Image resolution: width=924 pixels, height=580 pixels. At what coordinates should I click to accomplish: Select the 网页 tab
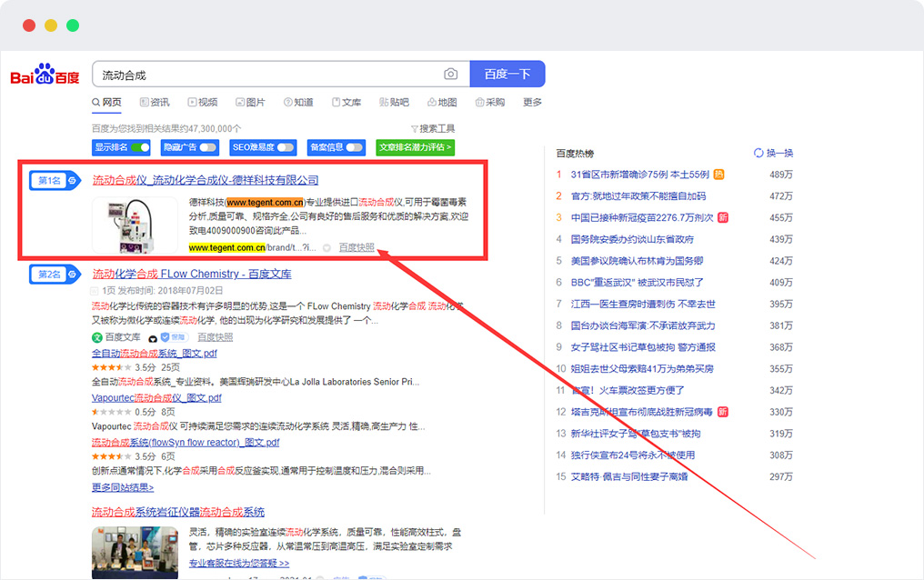tap(106, 103)
